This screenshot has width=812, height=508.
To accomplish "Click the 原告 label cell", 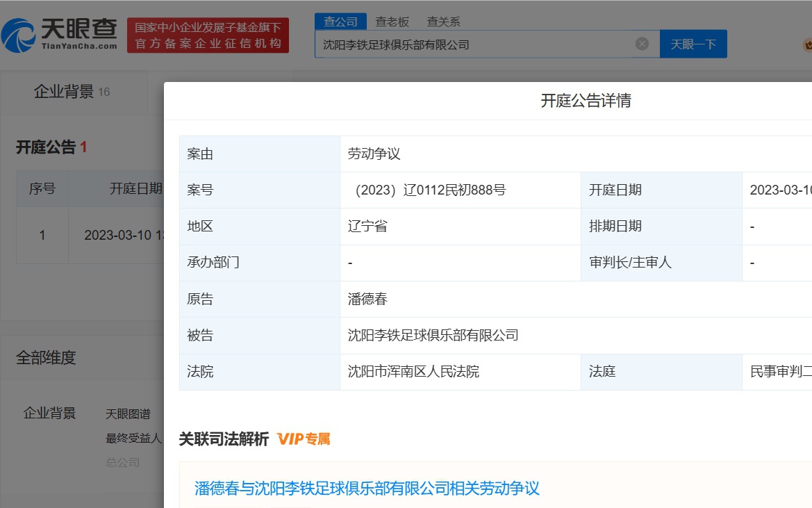I will (260, 299).
